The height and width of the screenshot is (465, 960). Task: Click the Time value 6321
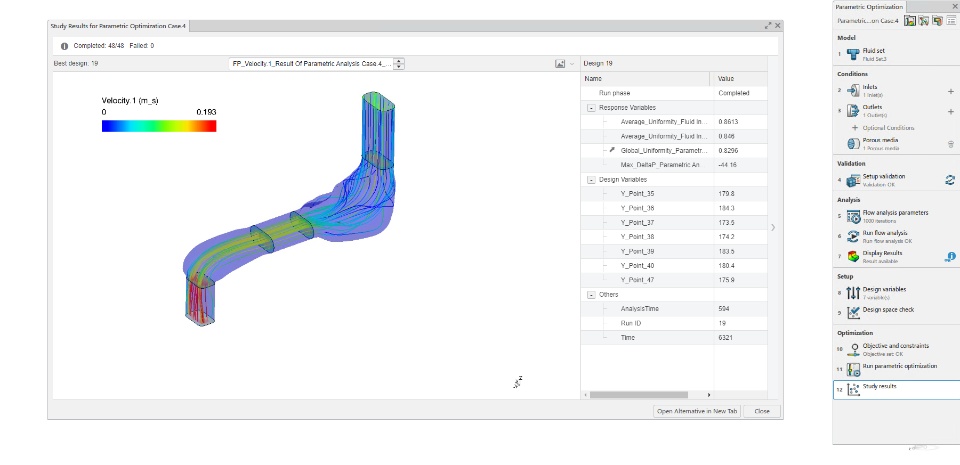coord(726,338)
